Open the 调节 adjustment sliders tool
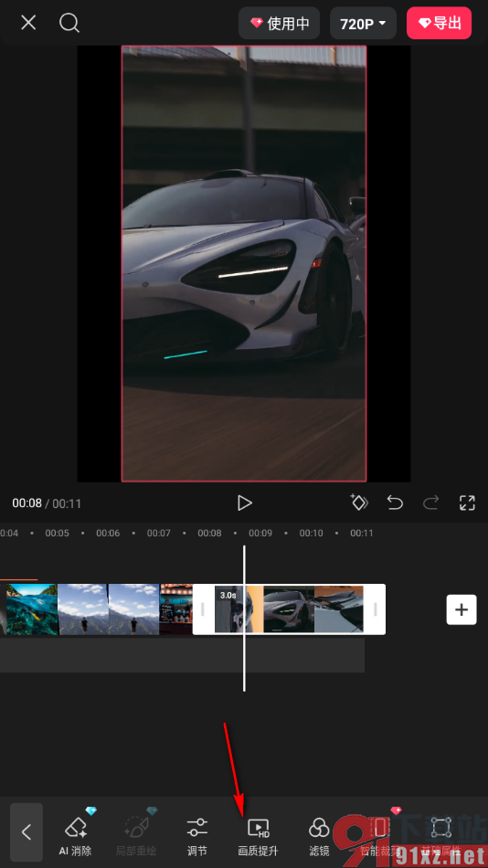 [x=197, y=836]
